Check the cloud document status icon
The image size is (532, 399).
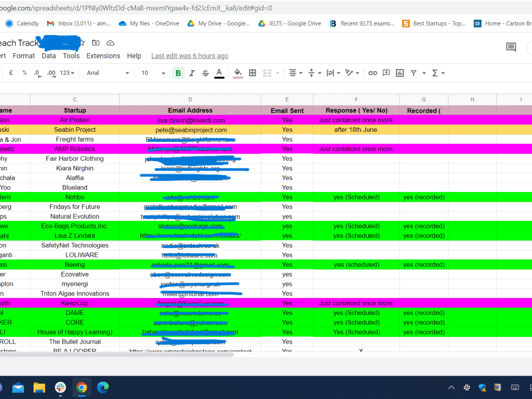110,43
